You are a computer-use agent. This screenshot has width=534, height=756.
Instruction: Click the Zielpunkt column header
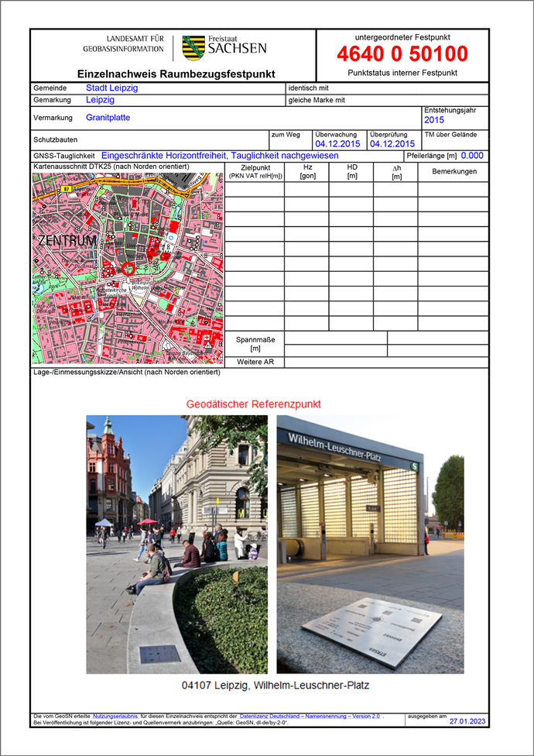point(255,172)
